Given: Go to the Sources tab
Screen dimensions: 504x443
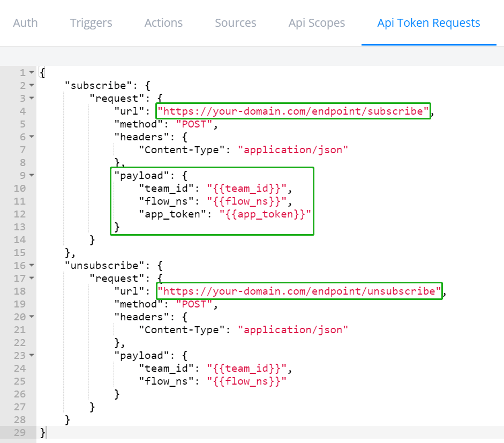Looking at the screenshot, I should click(235, 23).
